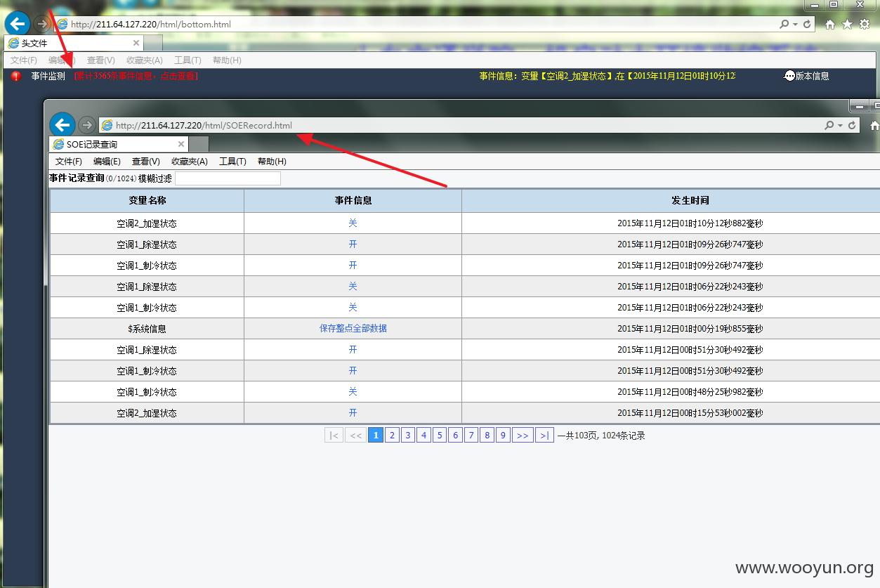Image resolution: width=880 pixels, height=588 pixels.
Task: Go to first page button |<
Action: coord(334,436)
